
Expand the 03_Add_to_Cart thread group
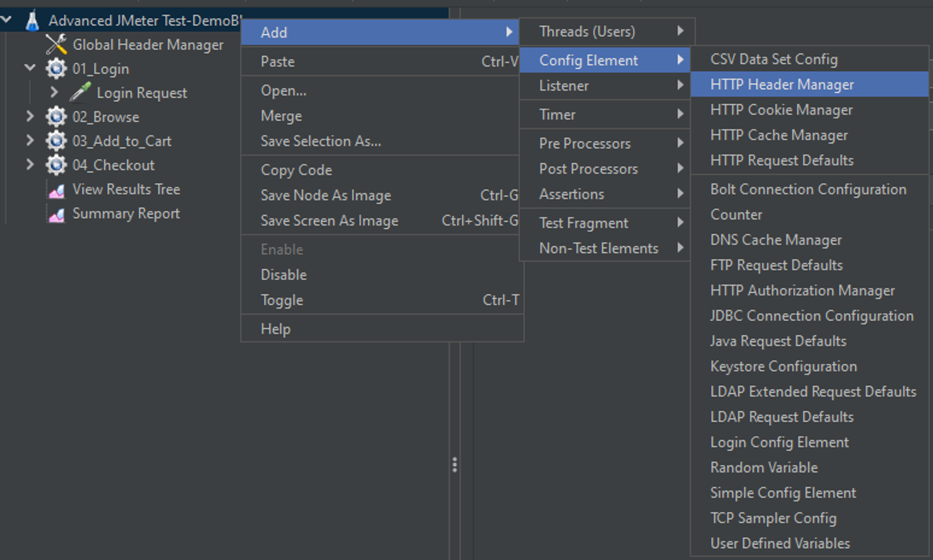30,140
